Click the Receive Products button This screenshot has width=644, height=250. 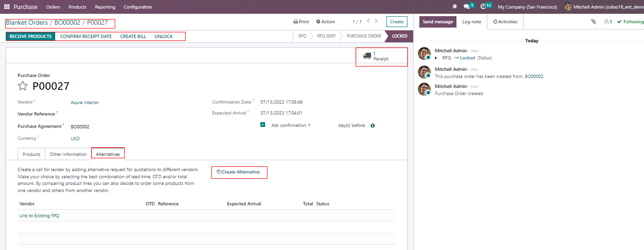[30, 37]
